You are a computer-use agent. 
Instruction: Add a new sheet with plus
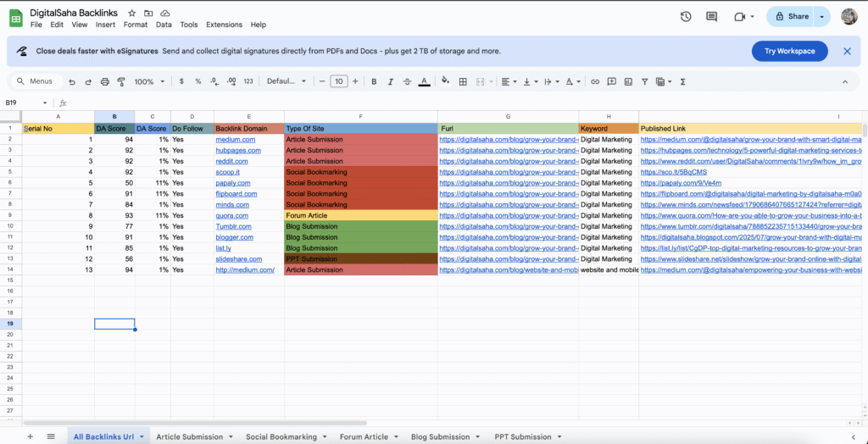[30, 436]
